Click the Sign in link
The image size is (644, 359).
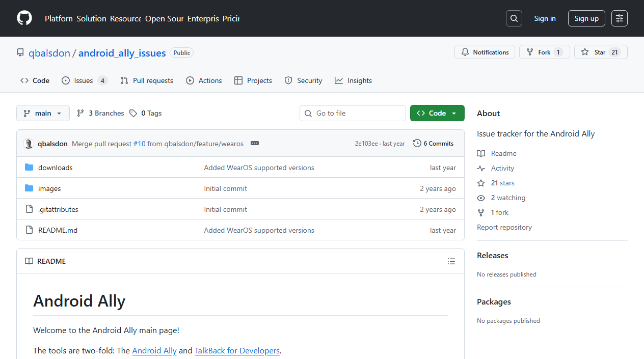click(545, 18)
